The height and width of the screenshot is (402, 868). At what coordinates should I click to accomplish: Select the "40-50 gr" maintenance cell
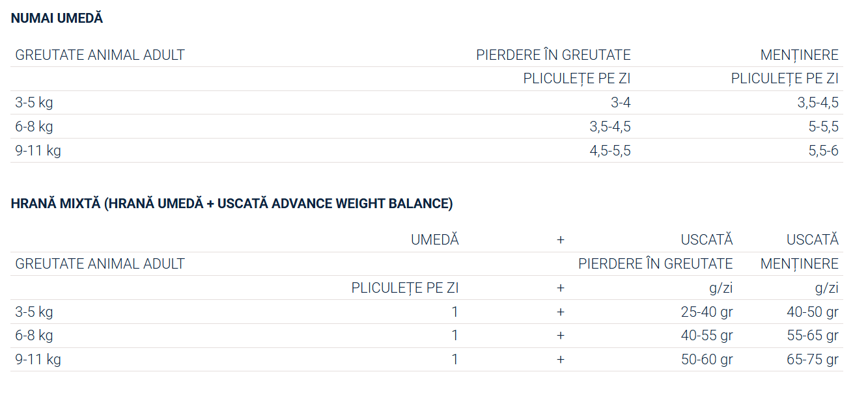coord(812,312)
